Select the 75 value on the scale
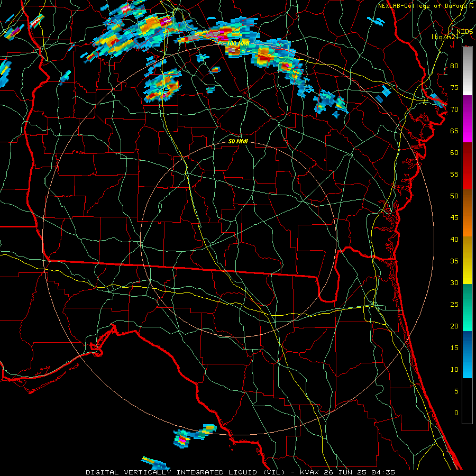Image resolution: width=476 pixels, height=476 pixels. point(454,87)
